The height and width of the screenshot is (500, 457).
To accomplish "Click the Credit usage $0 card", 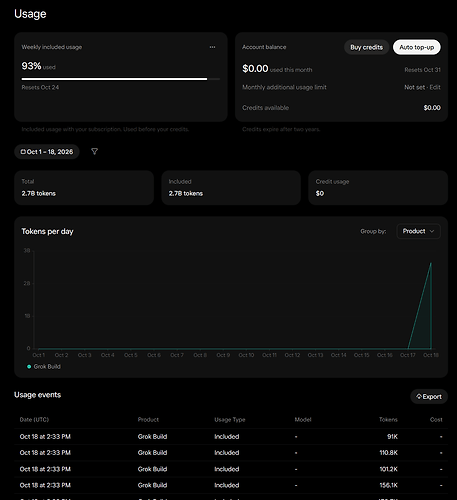I will pos(378,188).
